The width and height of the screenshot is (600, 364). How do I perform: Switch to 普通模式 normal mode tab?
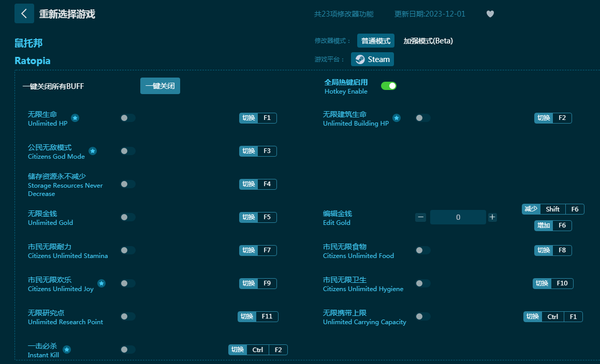click(x=376, y=41)
